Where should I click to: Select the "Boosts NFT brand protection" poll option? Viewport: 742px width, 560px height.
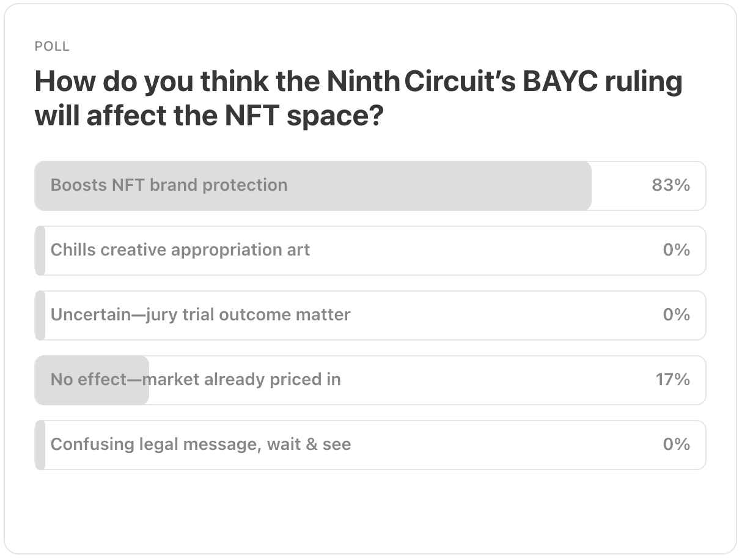[x=169, y=185]
